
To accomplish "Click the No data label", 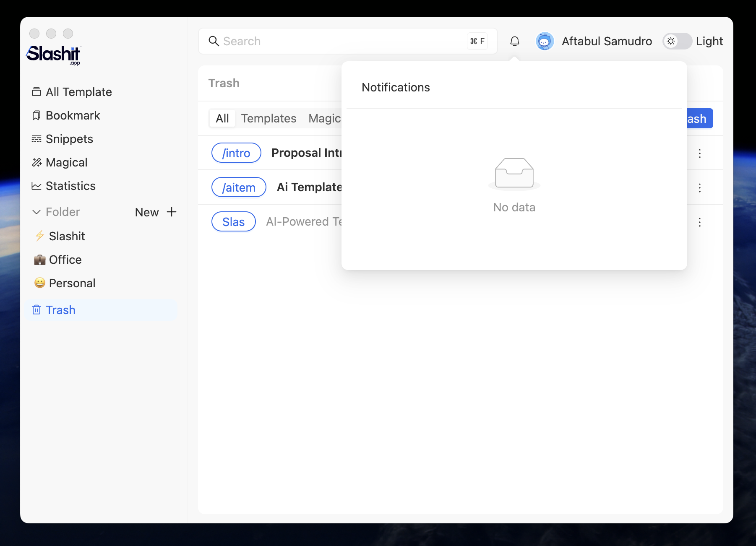I will coord(514,207).
